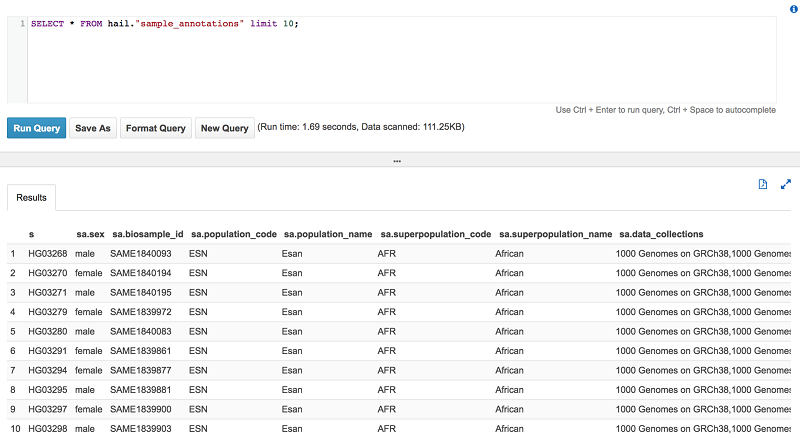Image resolution: width=800 pixels, height=438 pixels.
Task: Click inside the SQL query editor
Action: 400,60
